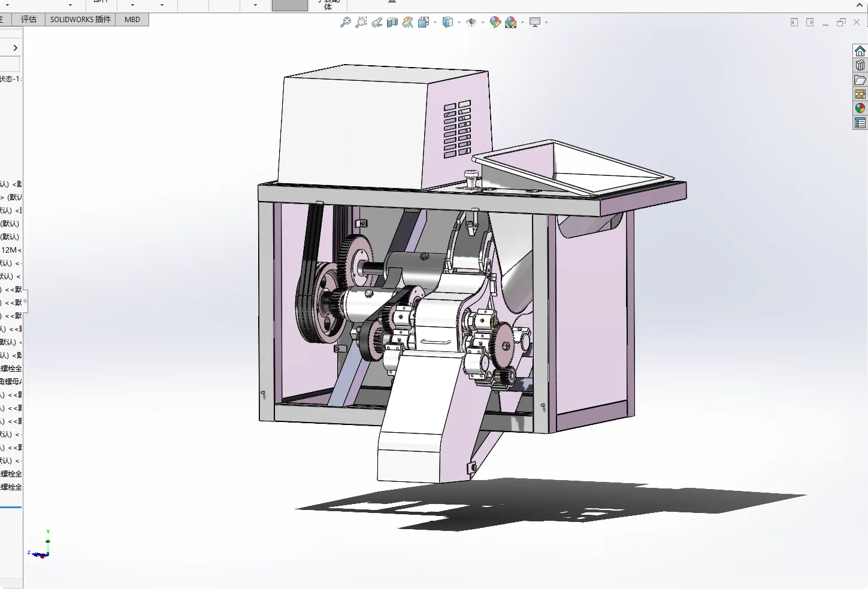The image size is (868, 589).
Task: Open the View Palette task pane tab
Action: pyautogui.click(x=860, y=94)
